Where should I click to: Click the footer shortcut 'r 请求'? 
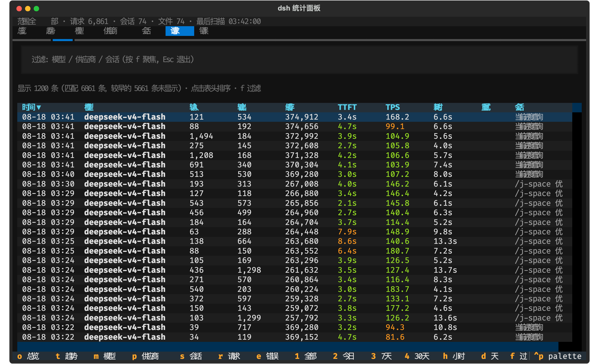tap(229, 356)
